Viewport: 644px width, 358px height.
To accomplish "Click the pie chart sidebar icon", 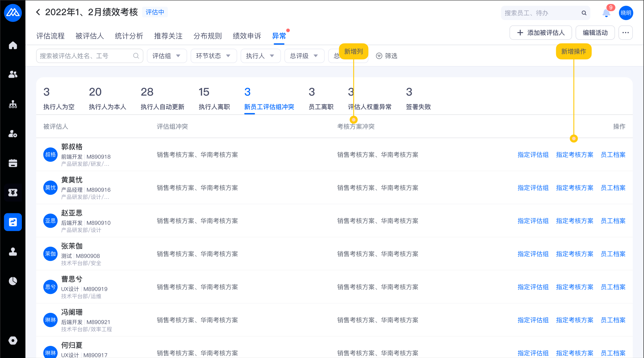I will [13, 281].
